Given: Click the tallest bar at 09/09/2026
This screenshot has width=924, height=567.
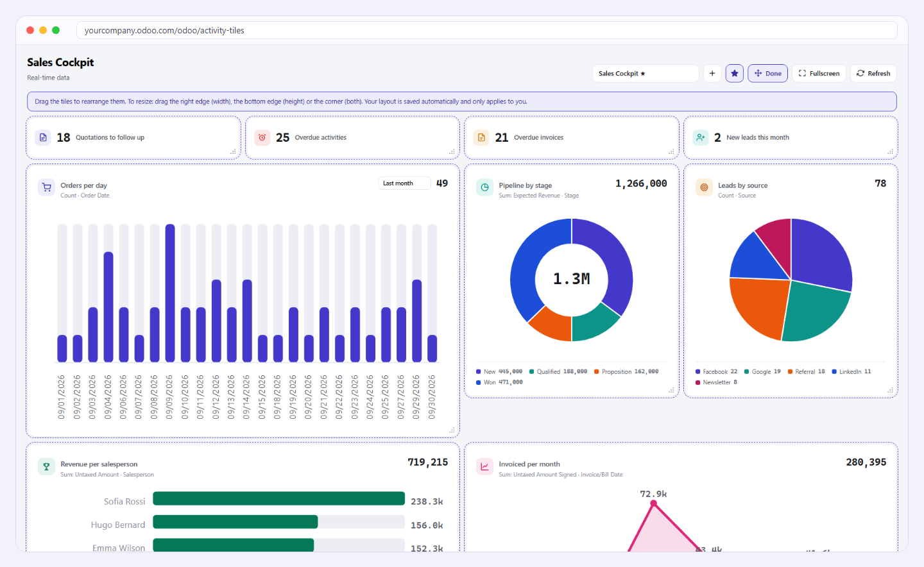Looking at the screenshot, I should (170, 293).
